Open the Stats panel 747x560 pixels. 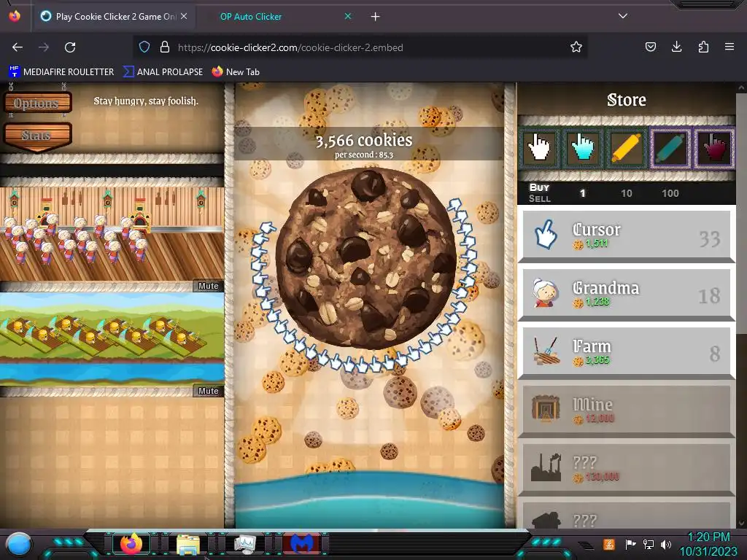click(37, 136)
